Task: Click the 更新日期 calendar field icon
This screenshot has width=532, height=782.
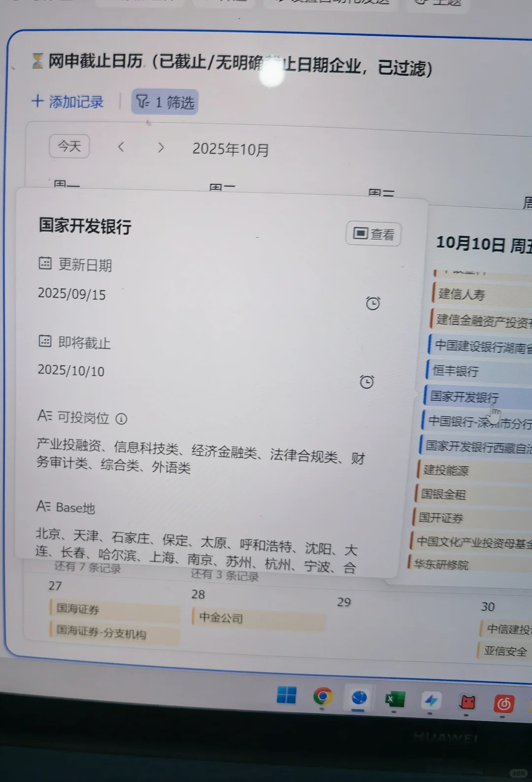Action: coord(45,263)
